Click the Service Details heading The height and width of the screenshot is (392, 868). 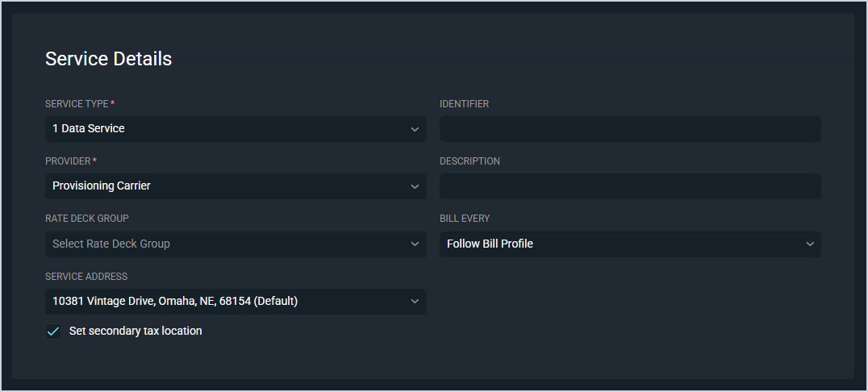[108, 59]
